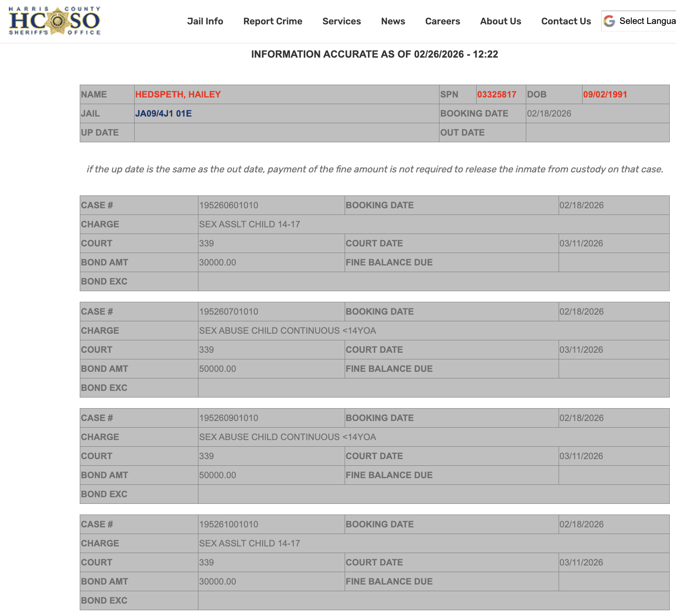Open the Contact Us page
This screenshot has height=616, width=676.
(x=566, y=21)
